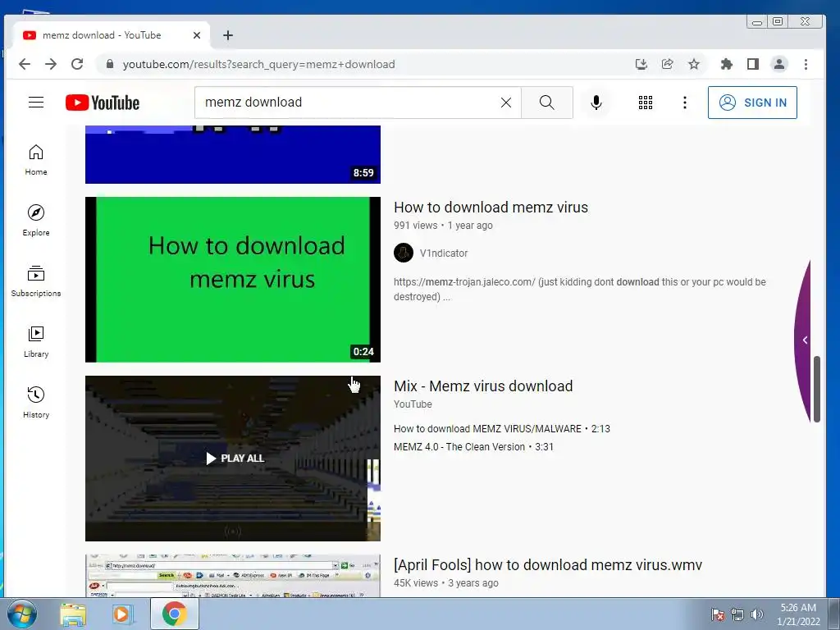The image size is (840, 630).
Task: Open the YouTube apps grid icon
Action: 645,103
